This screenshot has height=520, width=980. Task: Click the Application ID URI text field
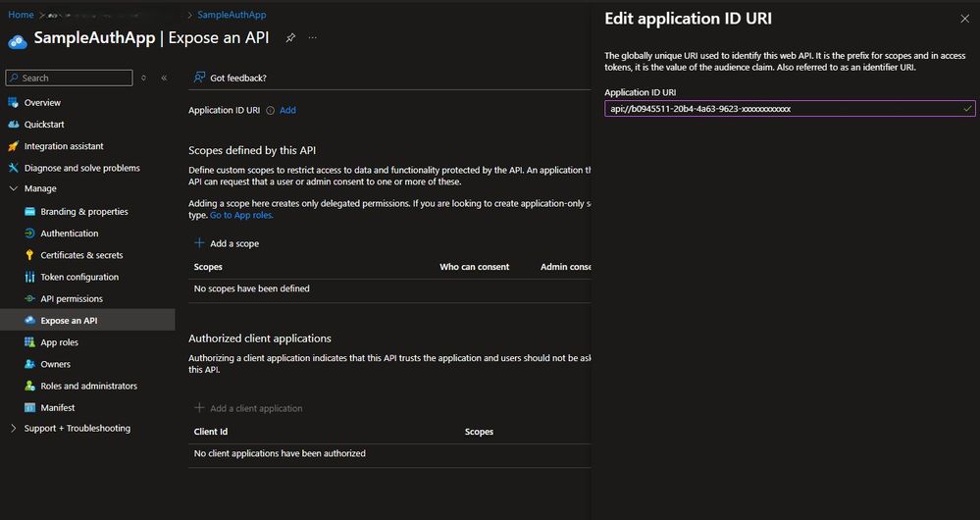pos(790,109)
